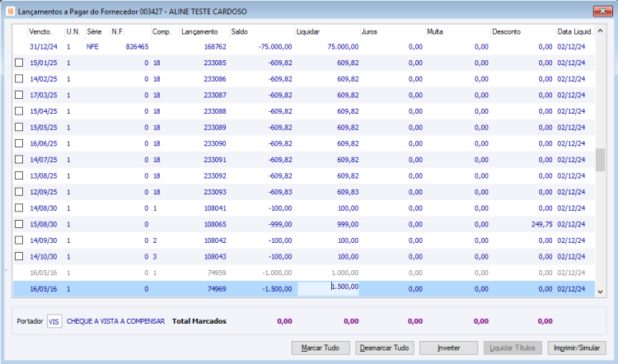
Task: Click CHEQUE A VISTA A COMPENSAR text
Action: tap(116, 321)
